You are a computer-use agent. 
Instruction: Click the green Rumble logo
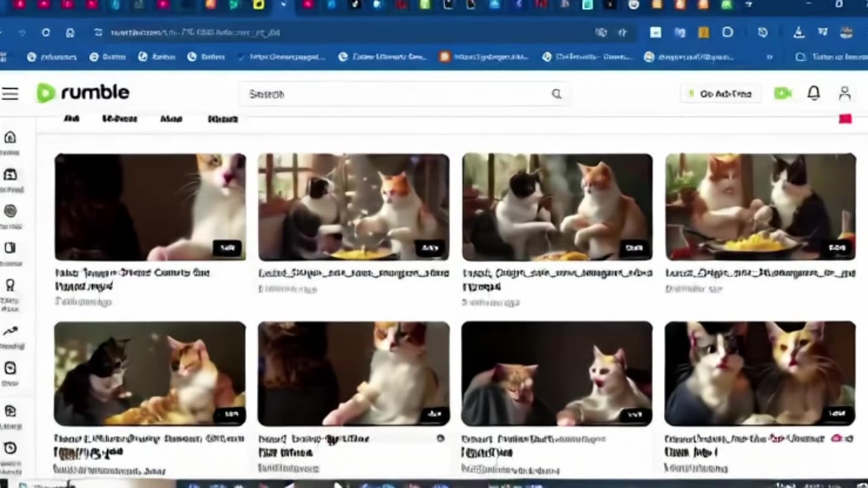[x=83, y=93]
